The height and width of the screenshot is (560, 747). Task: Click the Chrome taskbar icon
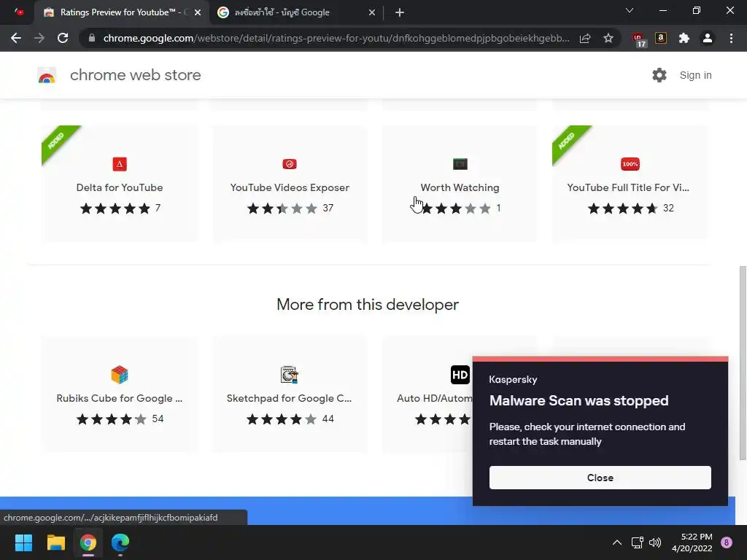pos(88,542)
